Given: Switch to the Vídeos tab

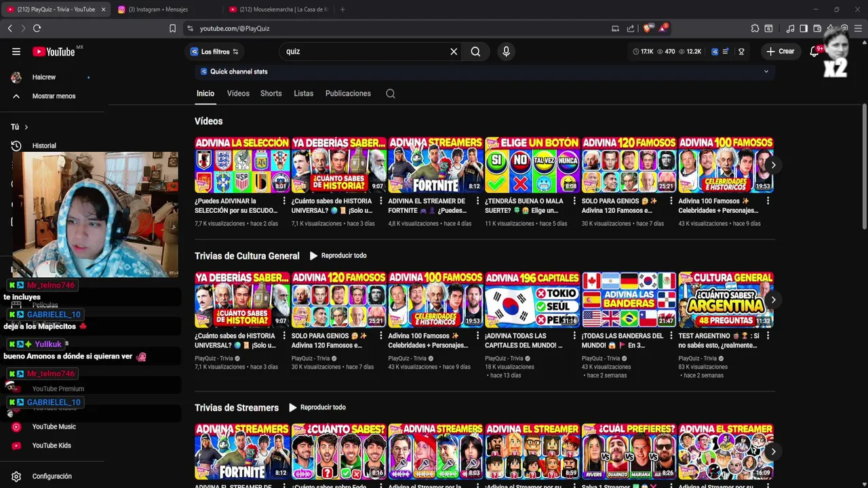Looking at the screenshot, I should 238,94.
